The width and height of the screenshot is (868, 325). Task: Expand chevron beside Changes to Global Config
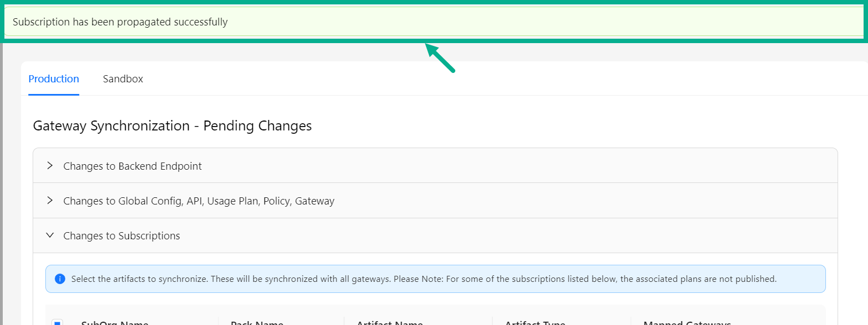[x=50, y=201]
